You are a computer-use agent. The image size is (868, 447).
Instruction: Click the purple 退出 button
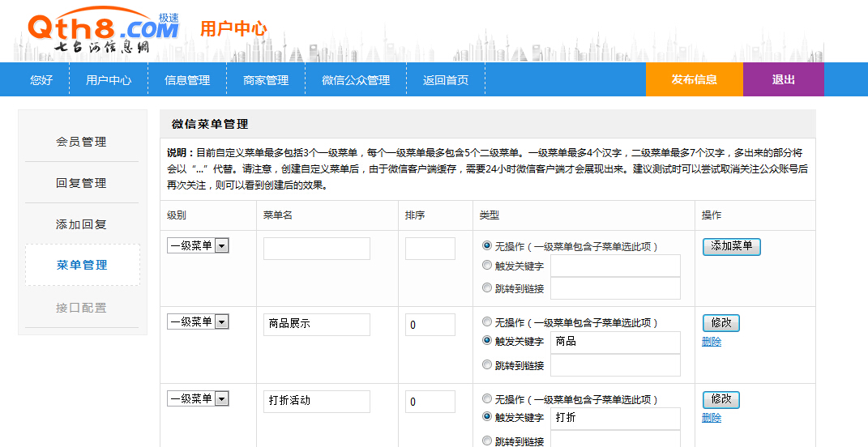783,79
